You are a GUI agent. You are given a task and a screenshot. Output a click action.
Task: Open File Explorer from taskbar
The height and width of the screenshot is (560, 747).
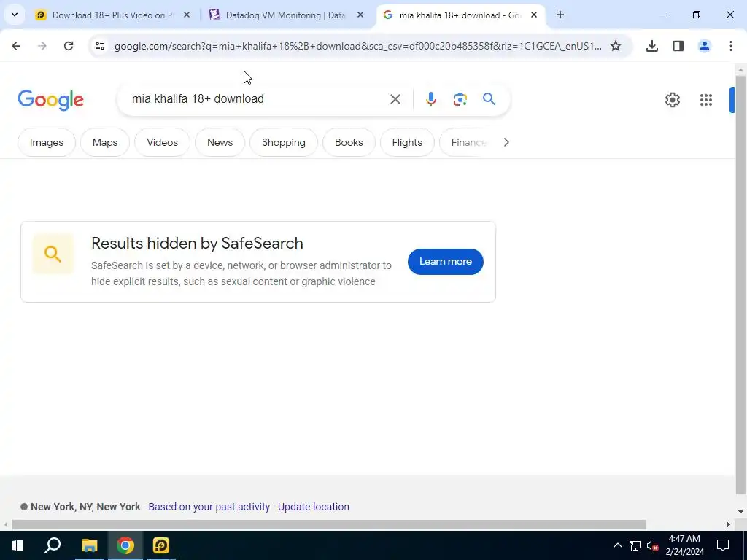89,545
